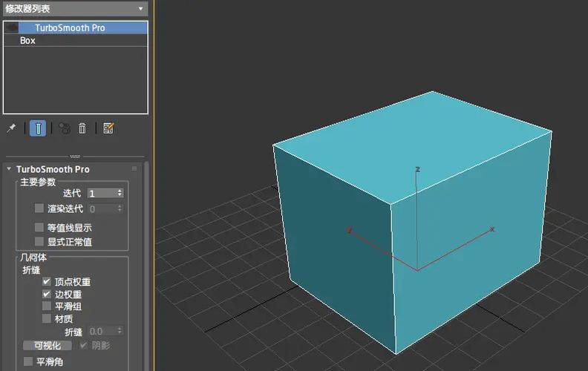Uncheck the 顶点权重 checkbox
The width and height of the screenshot is (588, 371).
tap(47, 281)
